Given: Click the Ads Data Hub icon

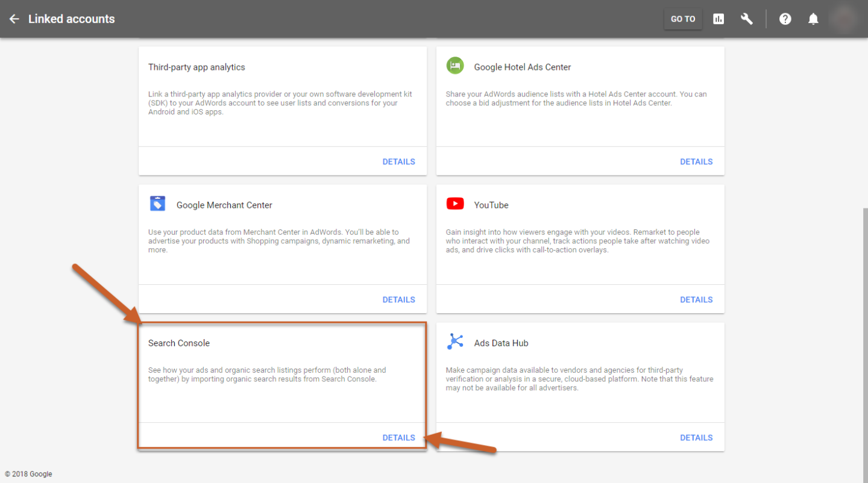Looking at the screenshot, I should pos(455,341).
